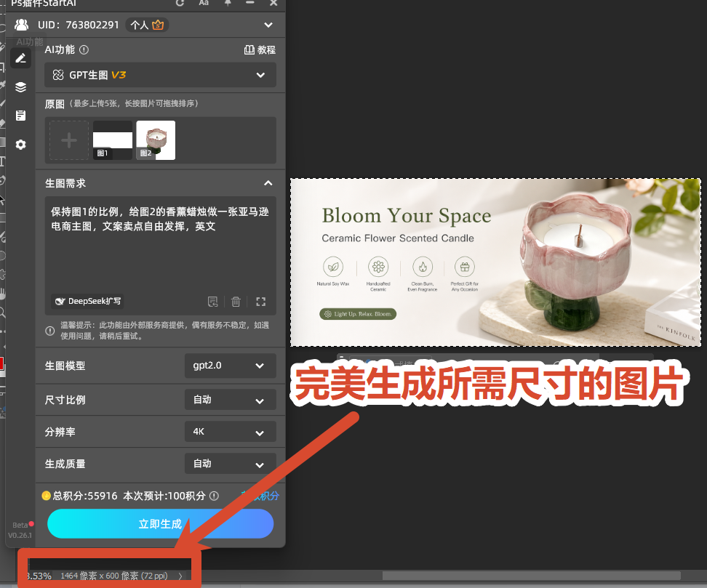Viewport: 707px width, 588px height.
Task: Select the AI function pencil sidebar tab
Action: 21,58
